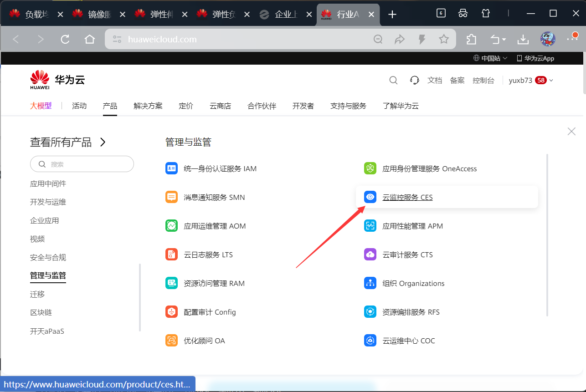Select the 区块链 category
This screenshot has width=586, height=392.
click(41, 312)
